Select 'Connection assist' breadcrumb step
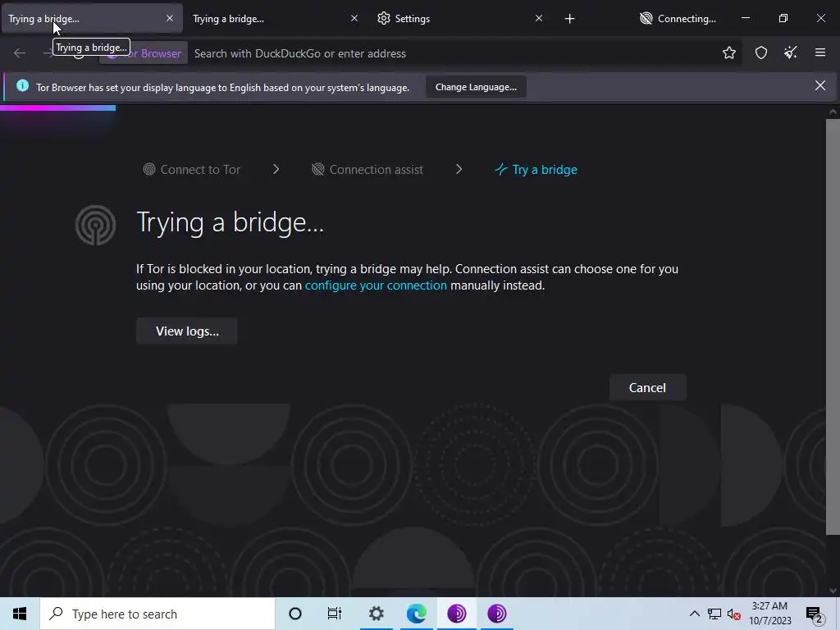Image resolution: width=840 pixels, height=630 pixels. [x=367, y=170]
